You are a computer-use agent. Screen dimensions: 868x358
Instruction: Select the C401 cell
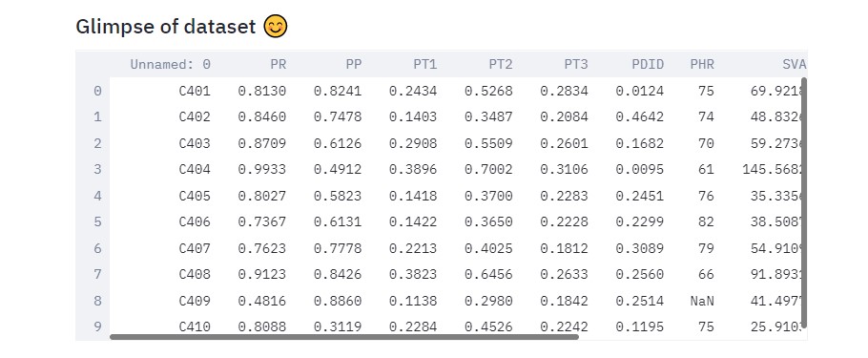point(195,91)
